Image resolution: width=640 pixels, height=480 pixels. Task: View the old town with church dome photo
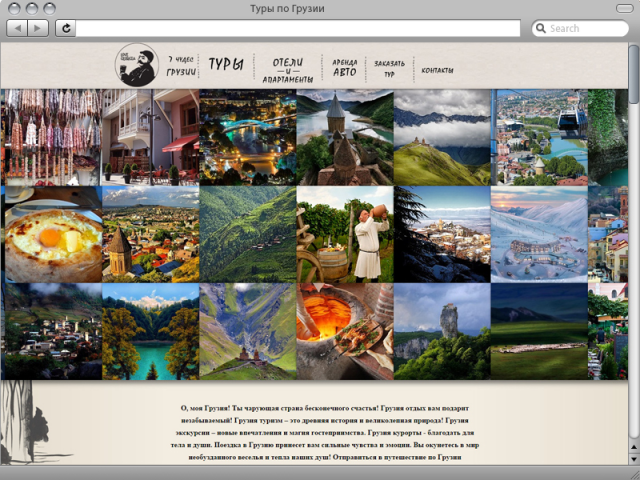tap(151, 234)
